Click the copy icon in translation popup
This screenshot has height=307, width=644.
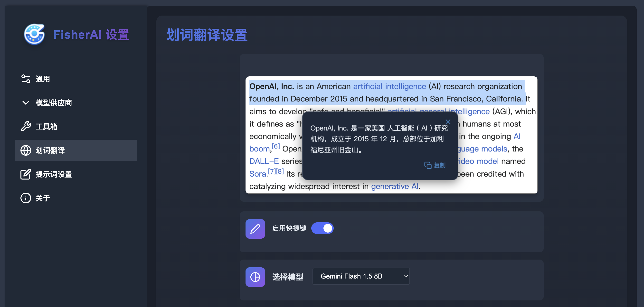(x=428, y=165)
